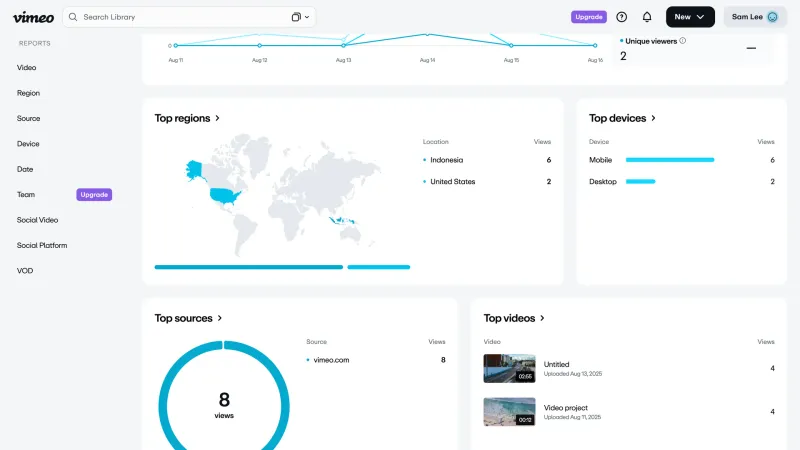Select the Desktop device label
Image resolution: width=800 pixels, height=450 pixels.
click(x=603, y=182)
